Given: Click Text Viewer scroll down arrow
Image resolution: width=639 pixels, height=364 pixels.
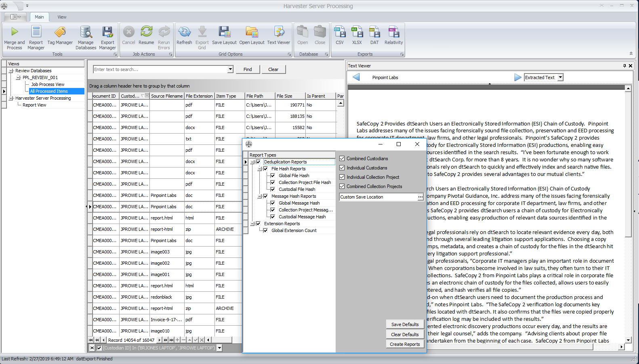Looking at the screenshot, I should pos(628,340).
